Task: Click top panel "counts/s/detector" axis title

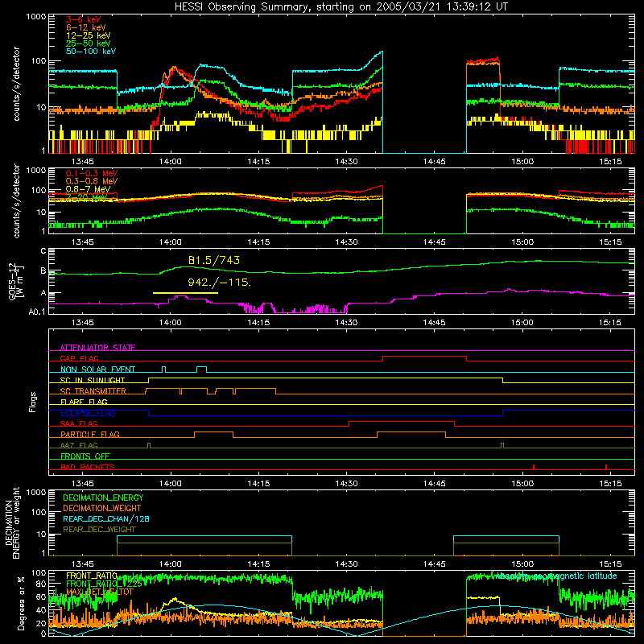Action: [16, 84]
